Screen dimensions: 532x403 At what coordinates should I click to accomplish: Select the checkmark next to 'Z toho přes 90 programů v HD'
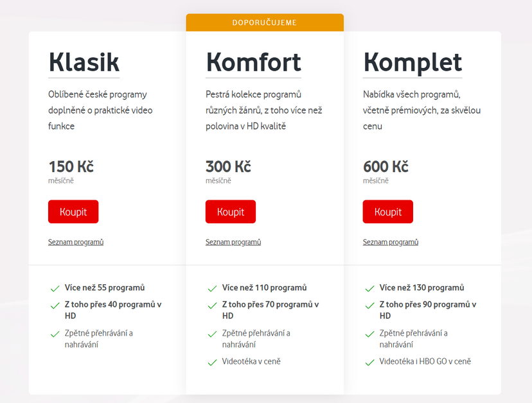tap(369, 305)
